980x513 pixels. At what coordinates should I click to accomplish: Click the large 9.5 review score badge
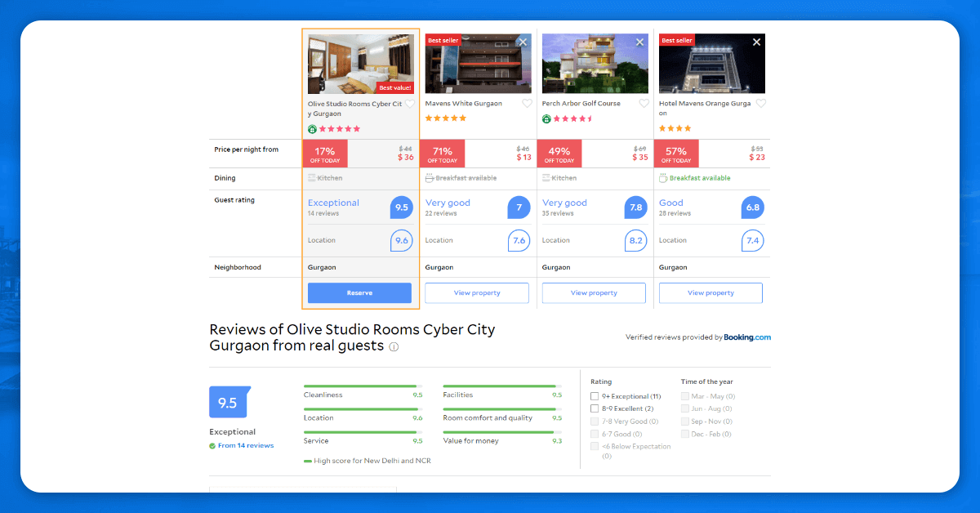(x=229, y=403)
